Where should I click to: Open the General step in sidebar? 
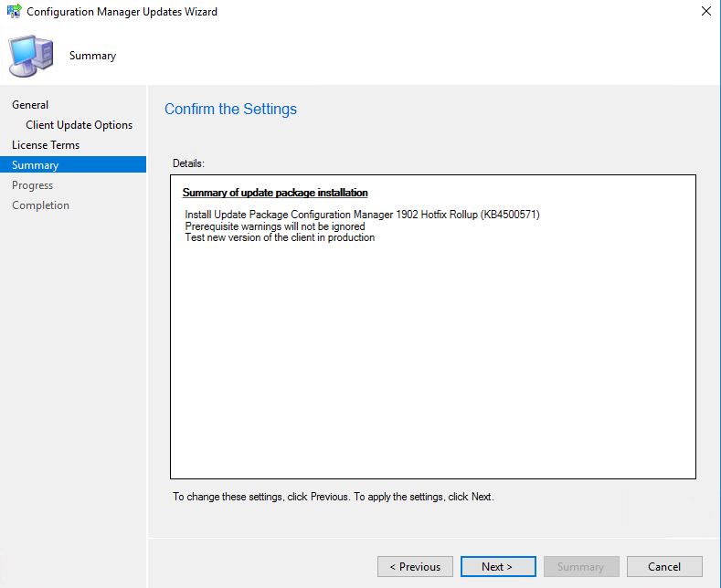(x=30, y=105)
